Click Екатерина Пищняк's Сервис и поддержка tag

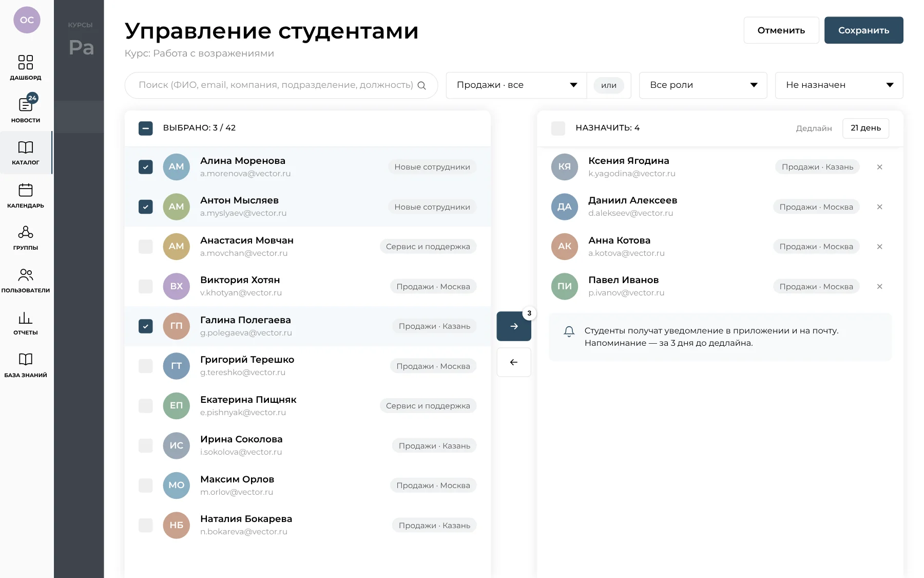pos(428,406)
